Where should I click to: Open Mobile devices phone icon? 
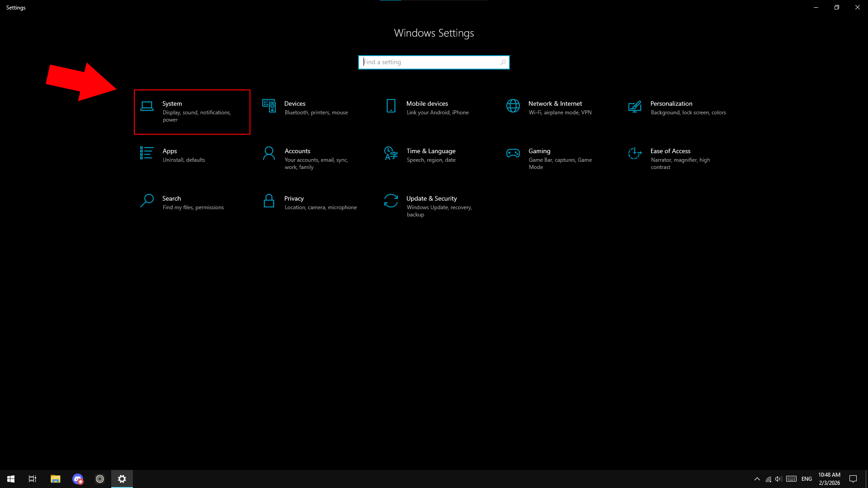click(x=391, y=106)
